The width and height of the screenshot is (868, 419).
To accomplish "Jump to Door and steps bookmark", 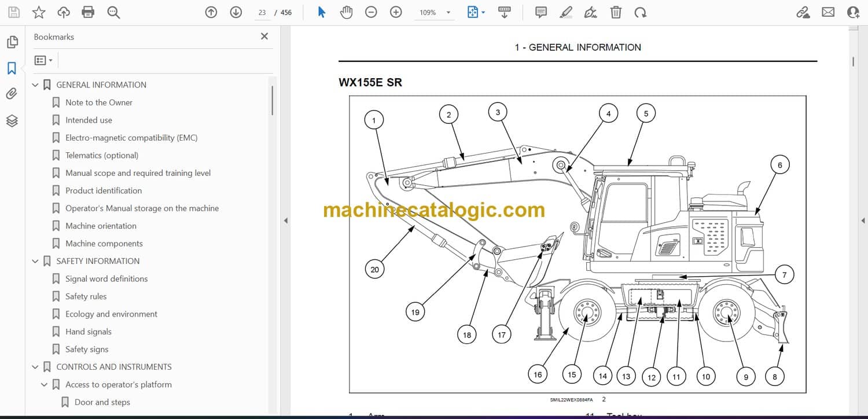I will pos(102,402).
